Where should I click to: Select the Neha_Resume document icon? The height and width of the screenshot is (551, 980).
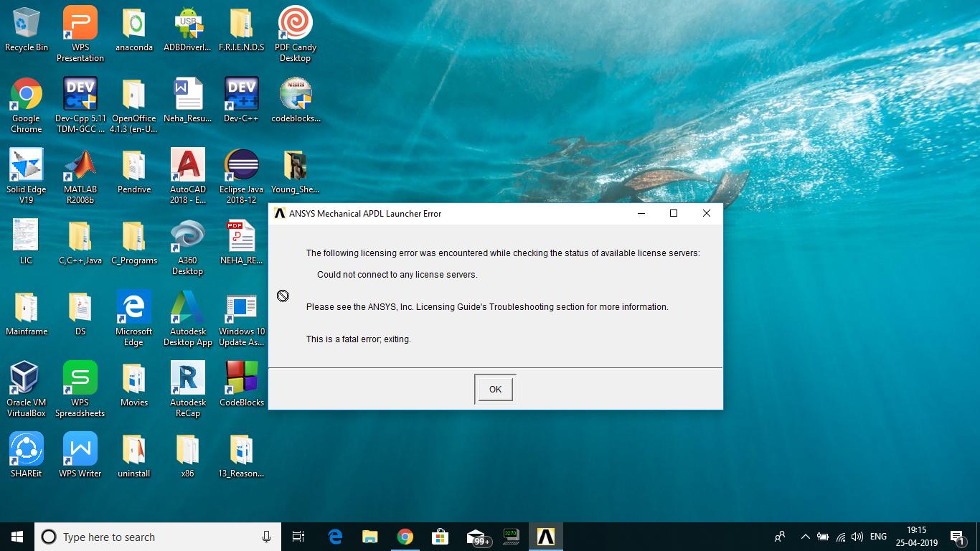pyautogui.click(x=188, y=101)
